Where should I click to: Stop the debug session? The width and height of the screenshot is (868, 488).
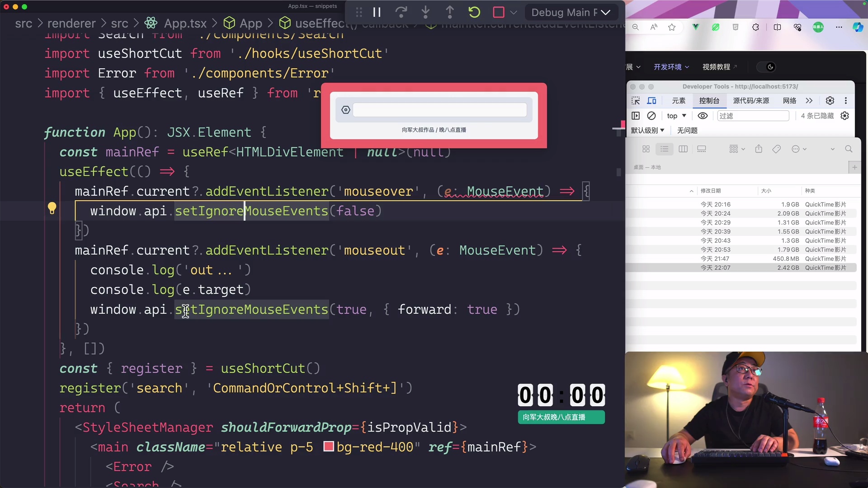(x=499, y=12)
